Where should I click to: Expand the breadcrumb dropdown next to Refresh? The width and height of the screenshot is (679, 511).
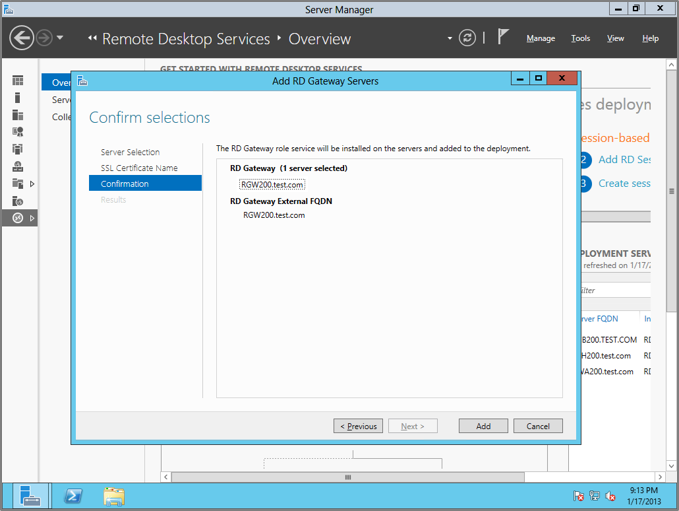pos(449,39)
